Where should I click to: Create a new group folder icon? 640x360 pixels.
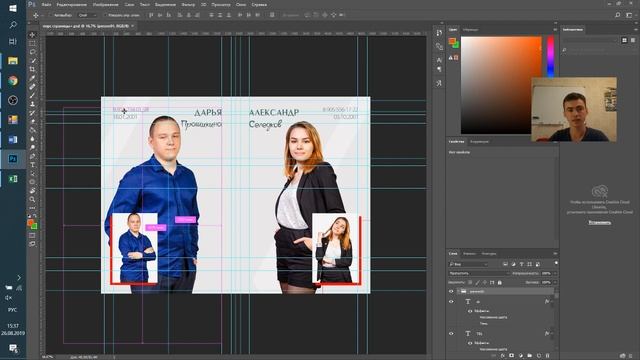coord(529,356)
